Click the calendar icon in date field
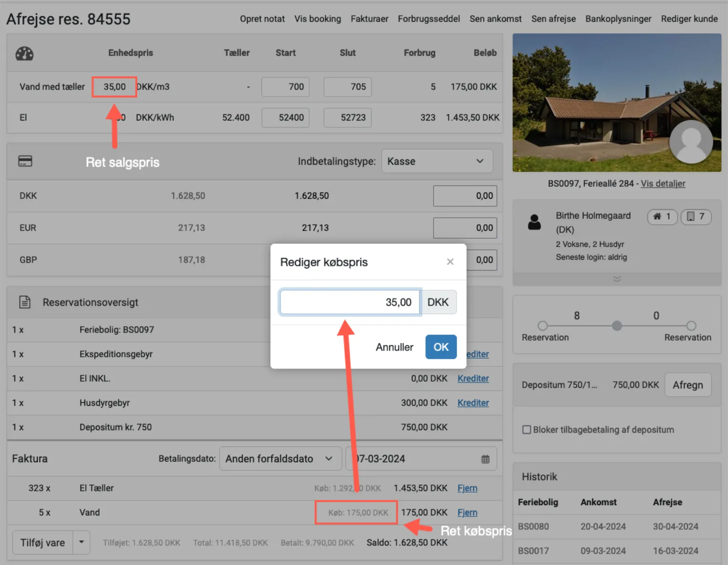728x565 pixels. pyautogui.click(x=485, y=459)
